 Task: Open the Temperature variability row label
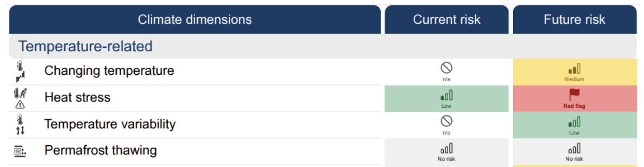110,124
